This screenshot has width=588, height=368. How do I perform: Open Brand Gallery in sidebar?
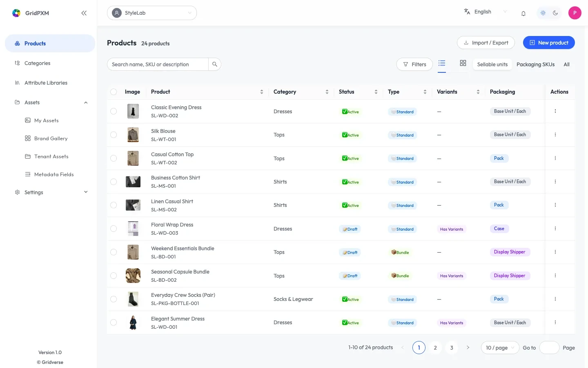[51, 139]
